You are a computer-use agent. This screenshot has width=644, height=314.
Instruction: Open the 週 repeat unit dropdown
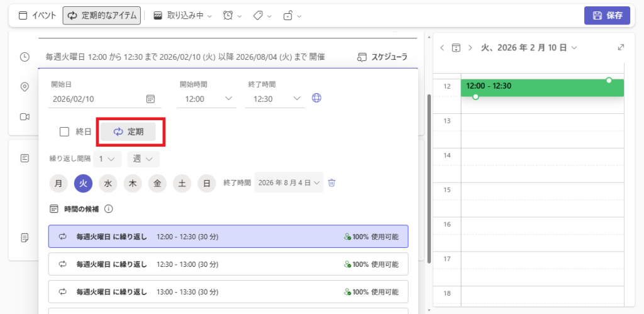[x=143, y=159]
